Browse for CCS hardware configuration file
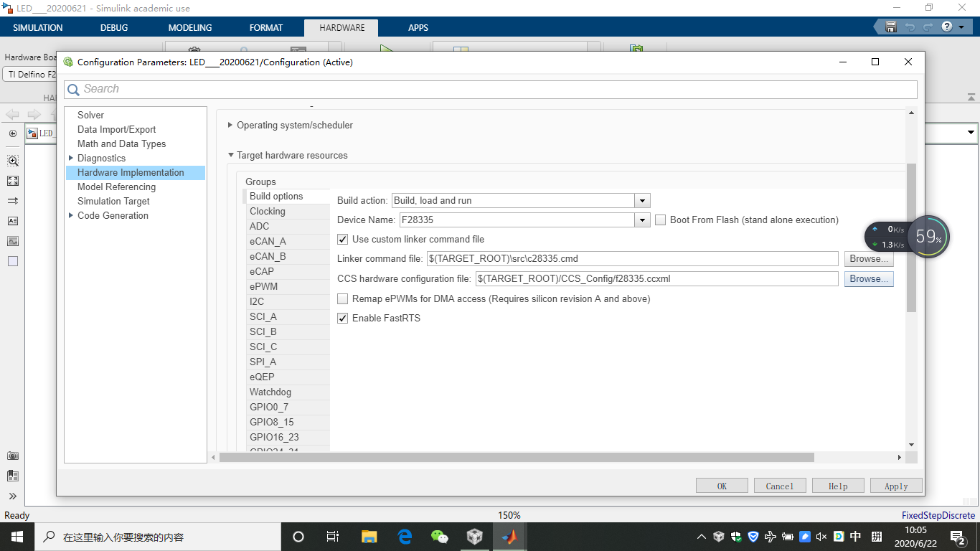 pyautogui.click(x=869, y=278)
